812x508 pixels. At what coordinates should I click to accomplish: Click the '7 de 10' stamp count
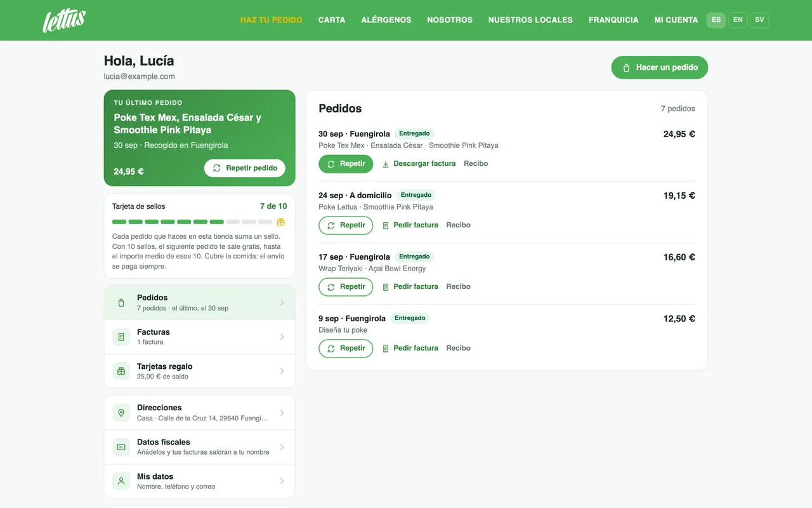(x=273, y=206)
